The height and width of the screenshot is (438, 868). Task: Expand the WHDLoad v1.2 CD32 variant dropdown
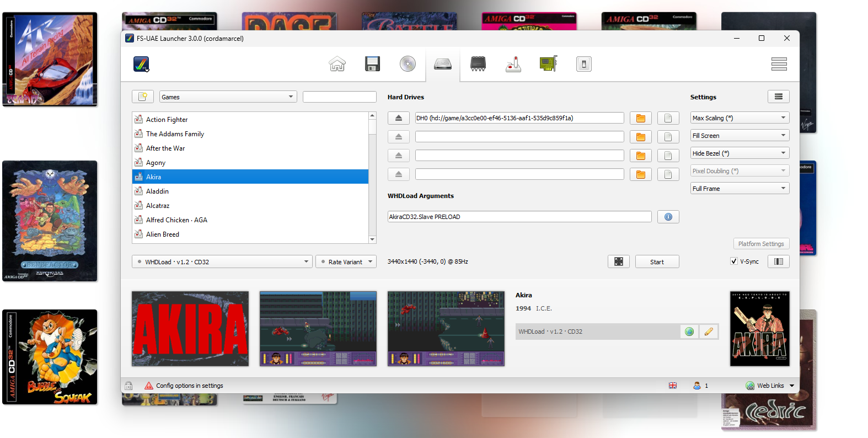coord(223,262)
